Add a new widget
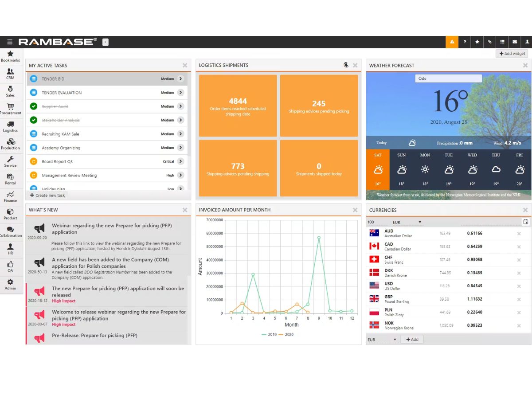 tap(512, 54)
